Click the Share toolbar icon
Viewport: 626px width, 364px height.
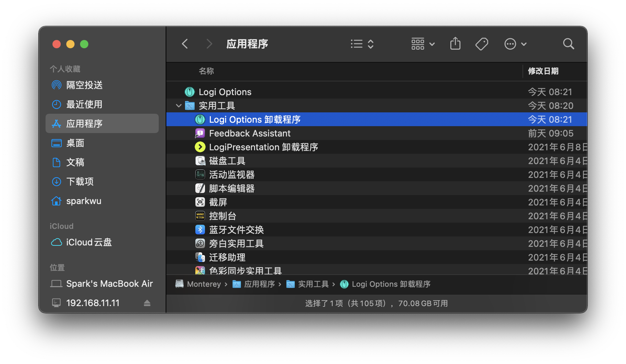455,44
